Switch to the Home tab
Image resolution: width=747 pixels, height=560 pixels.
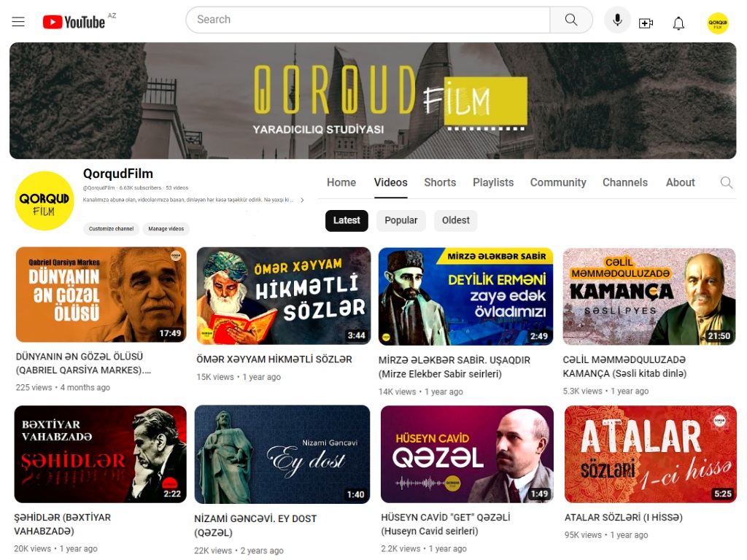(x=341, y=182)
